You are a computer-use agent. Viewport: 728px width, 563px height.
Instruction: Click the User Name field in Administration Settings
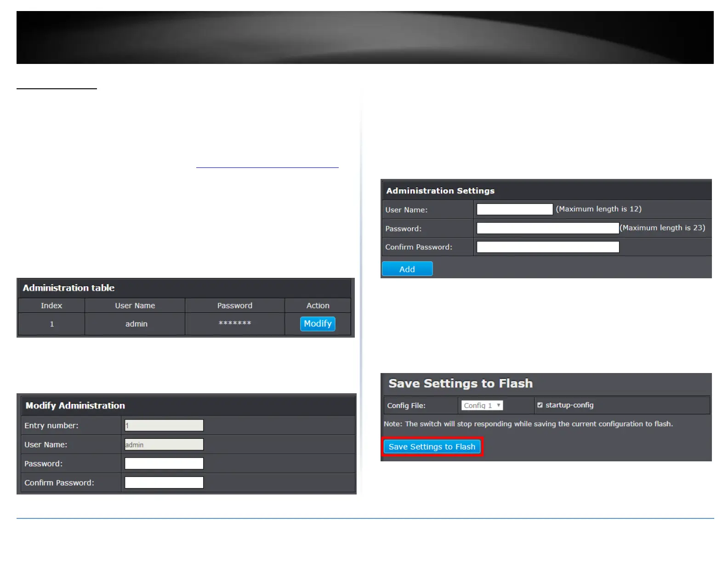515,209
